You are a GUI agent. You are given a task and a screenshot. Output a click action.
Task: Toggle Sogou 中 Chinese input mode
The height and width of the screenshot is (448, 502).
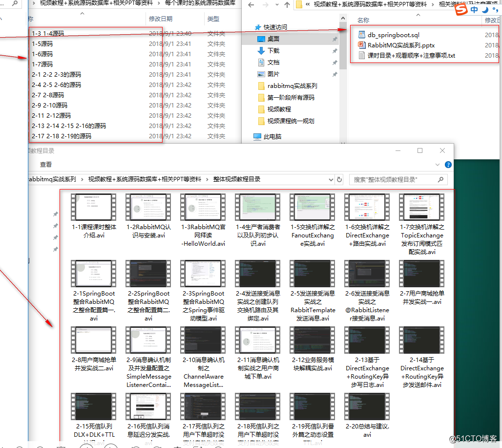click(474, 10)
